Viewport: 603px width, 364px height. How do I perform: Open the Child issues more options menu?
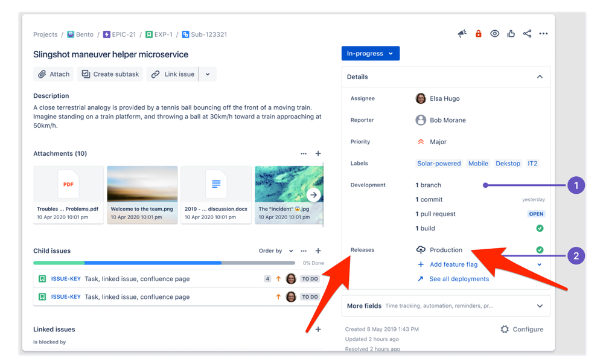[x=304, y=251]
